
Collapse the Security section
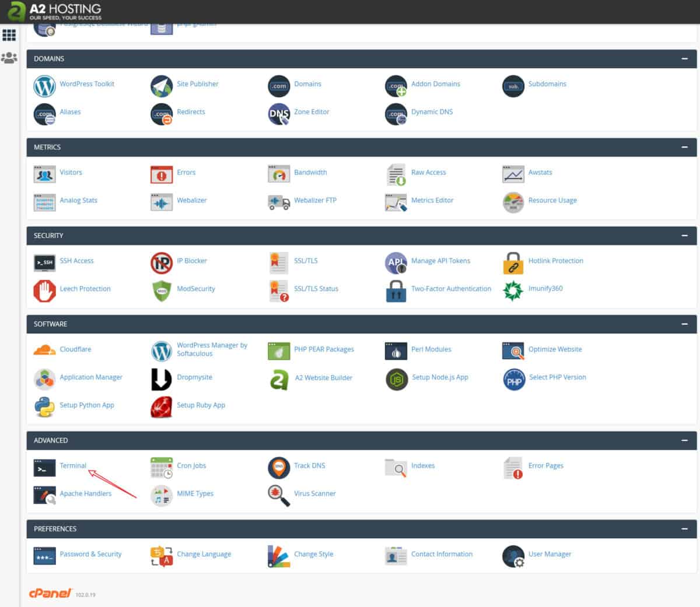click(684, 236)
